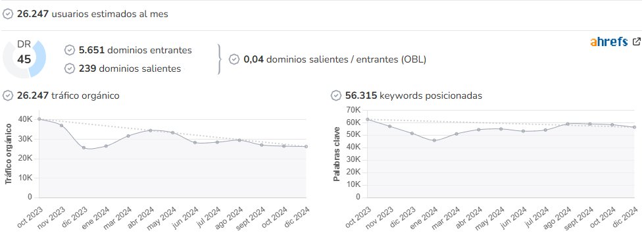This screenshot has width=644, height=237.
Task: Click jun 2024 data point in keywords chart
Action: [x=523, y=132]
